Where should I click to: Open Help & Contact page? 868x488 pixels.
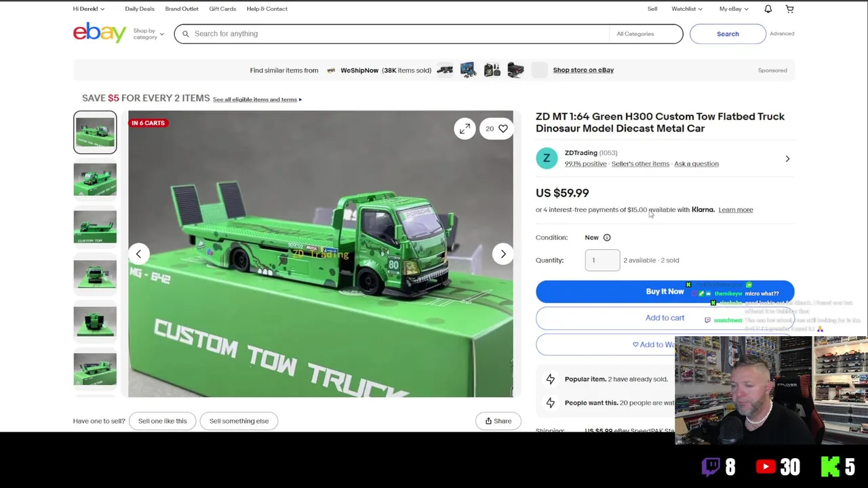click(267, 9)
